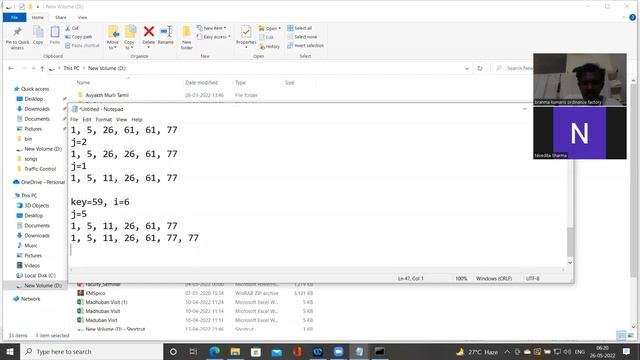Image resolution: width=640 pixels, height=360 pixels.
Task: Open the notification center icon
Action: (x=627, y=351)
